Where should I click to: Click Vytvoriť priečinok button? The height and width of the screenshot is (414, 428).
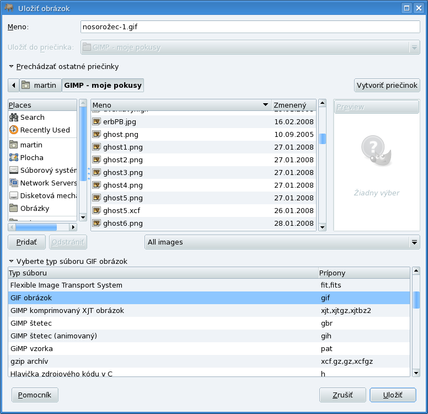(x=387, y=85)
